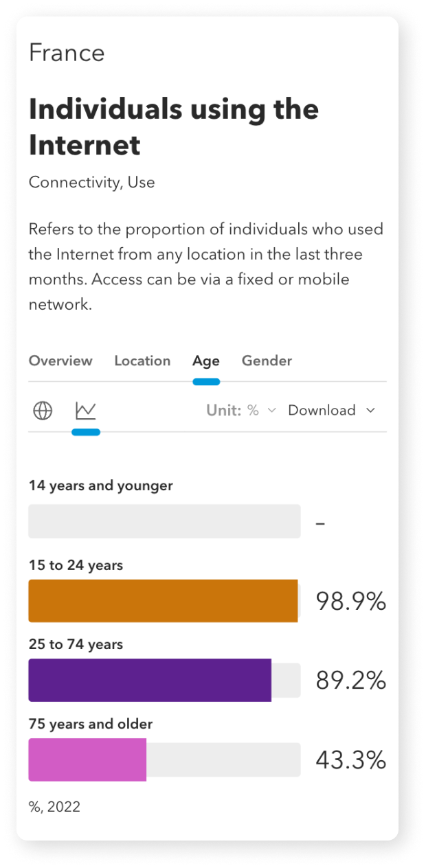Switch to the globe map view
The height and width of the screenshot is (868, 426).
(x=43, y=411)
